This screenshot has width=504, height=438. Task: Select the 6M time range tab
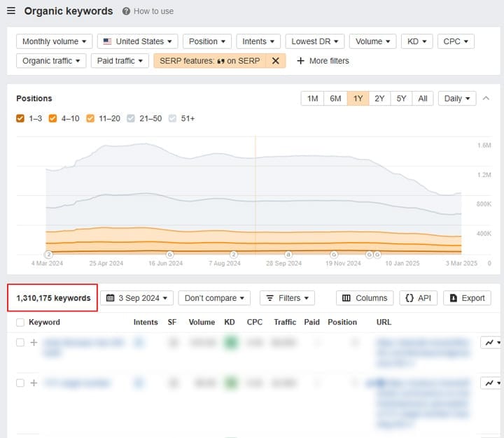(335, 99)
